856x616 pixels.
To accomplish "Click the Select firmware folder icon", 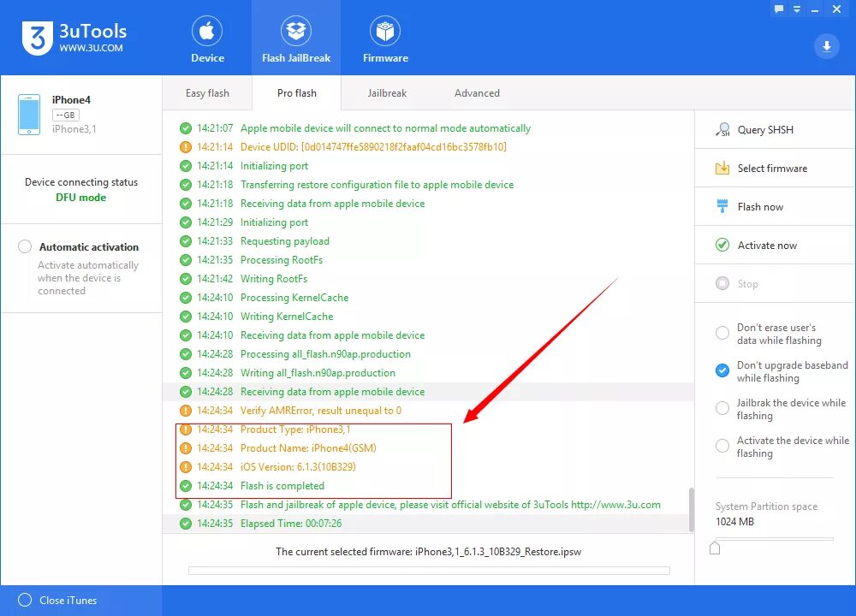I will click(x=722, y=168).
